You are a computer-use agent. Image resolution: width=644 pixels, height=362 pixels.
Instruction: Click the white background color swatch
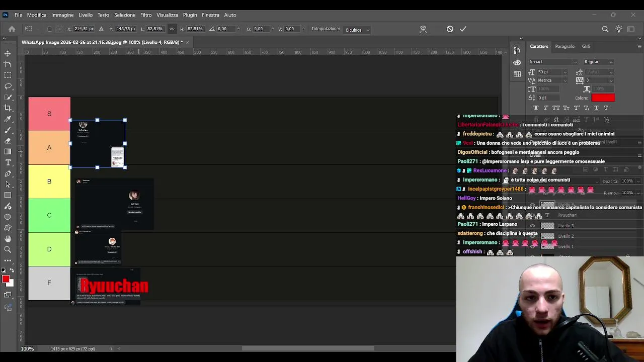pos(11,283)
